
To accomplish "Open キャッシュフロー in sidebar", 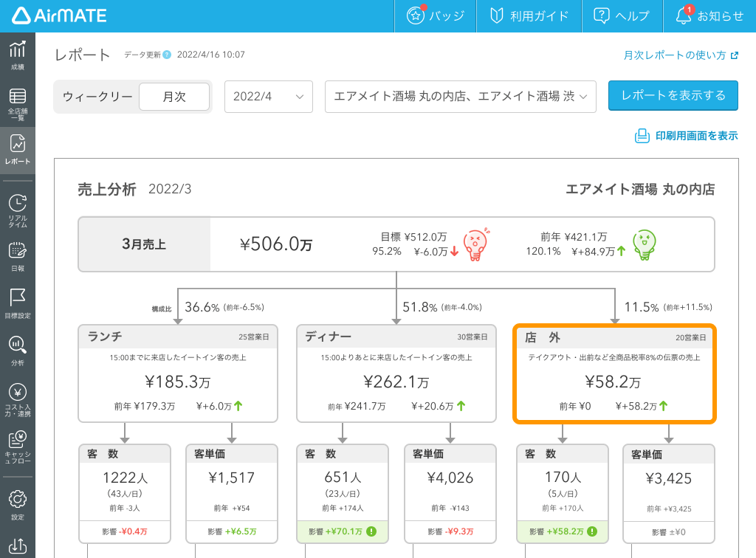I will [18, 447].
